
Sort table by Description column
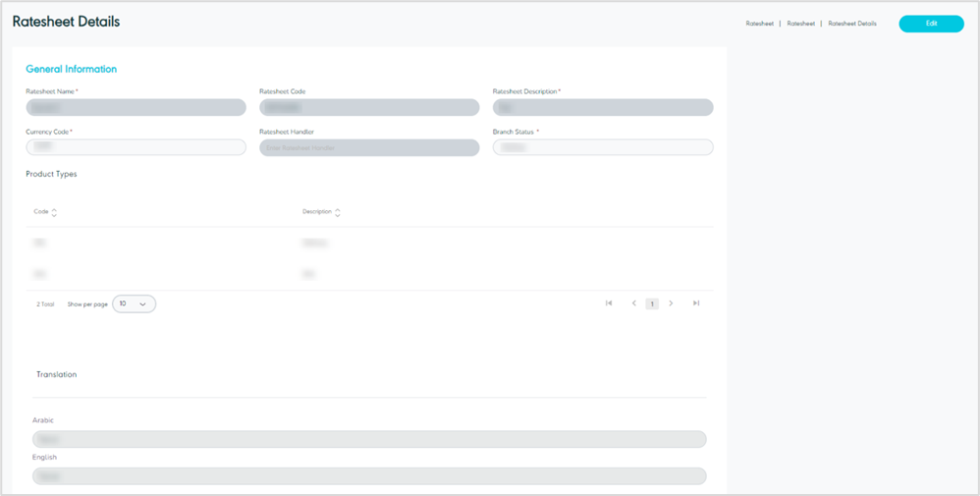click(x=337, y=212)
